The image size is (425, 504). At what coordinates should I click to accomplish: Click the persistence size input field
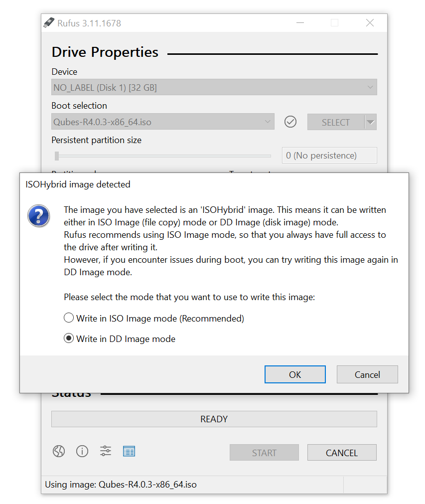[x=329, y=156]
